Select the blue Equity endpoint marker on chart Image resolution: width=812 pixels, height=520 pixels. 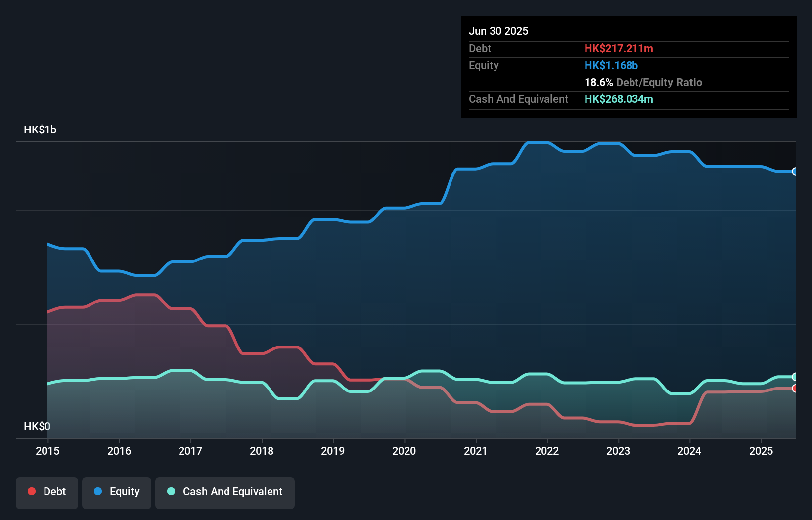[x=795, y=172]
